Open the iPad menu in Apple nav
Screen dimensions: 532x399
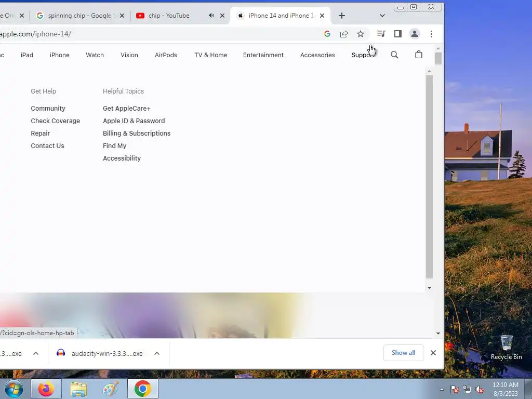(x=27, y=55)
